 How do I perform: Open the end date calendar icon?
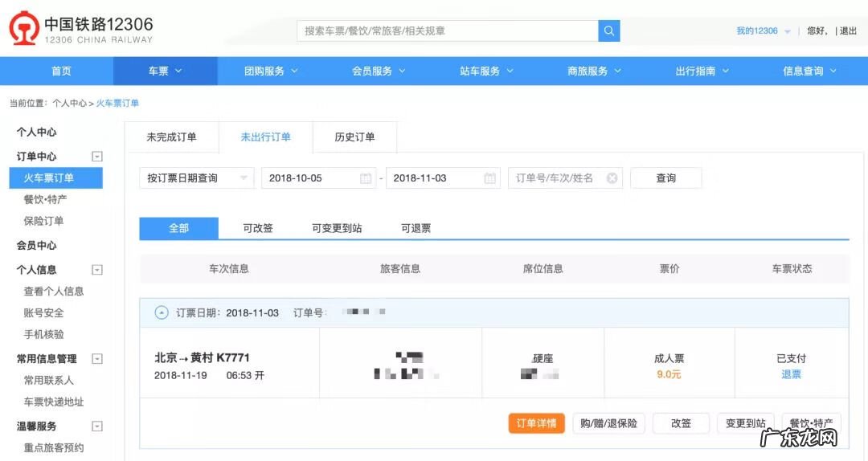[490, 178]
